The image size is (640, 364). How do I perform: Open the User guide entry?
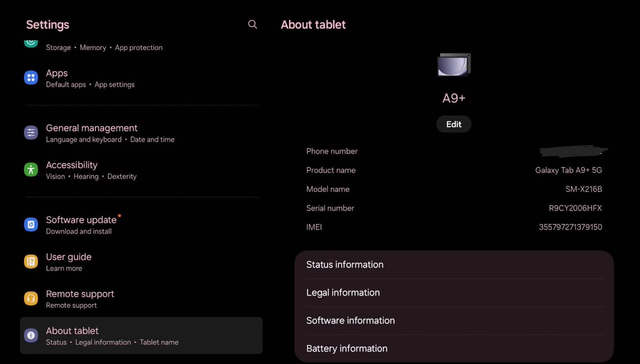141,262
